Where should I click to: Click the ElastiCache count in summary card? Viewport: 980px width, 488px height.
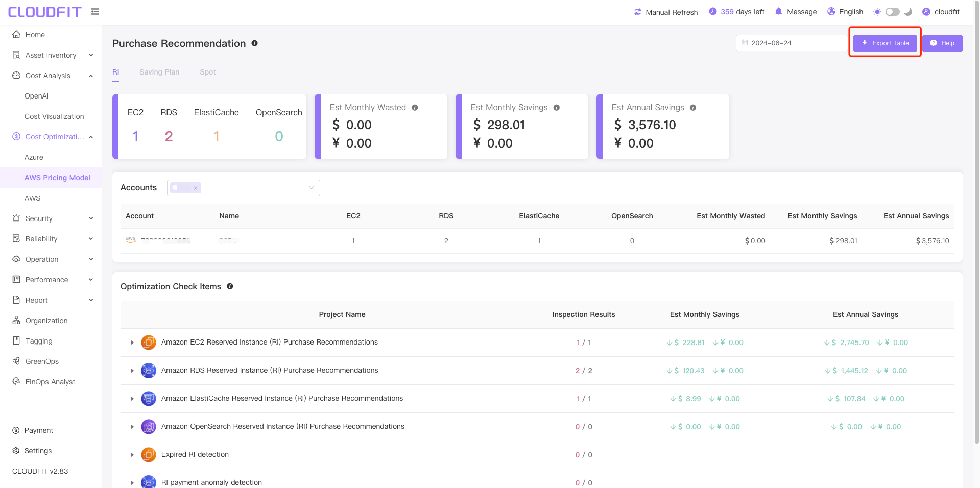click(x=217, y=136)
